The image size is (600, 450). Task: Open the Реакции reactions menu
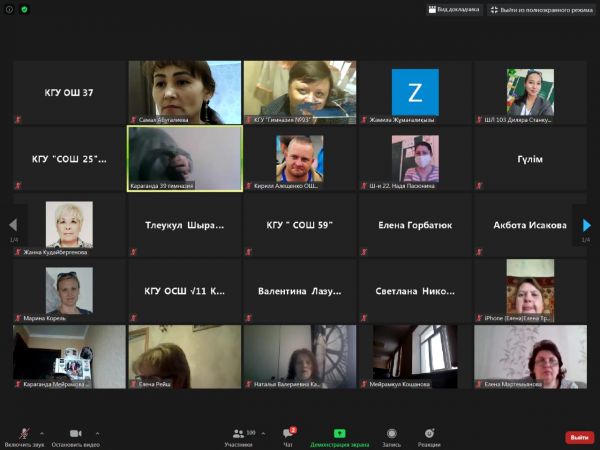point(429,436)
